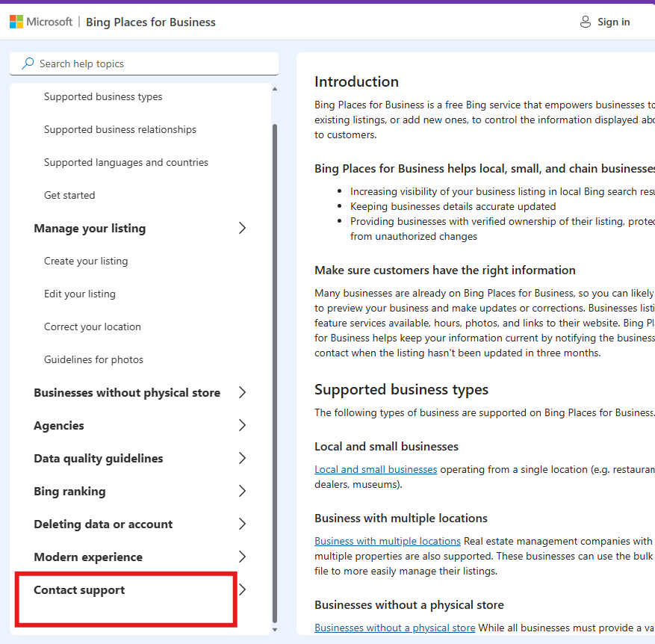Screen dimensions: 655x644
Task: Expand Data quality guidelines chevron
Action: tap(242, 458)
